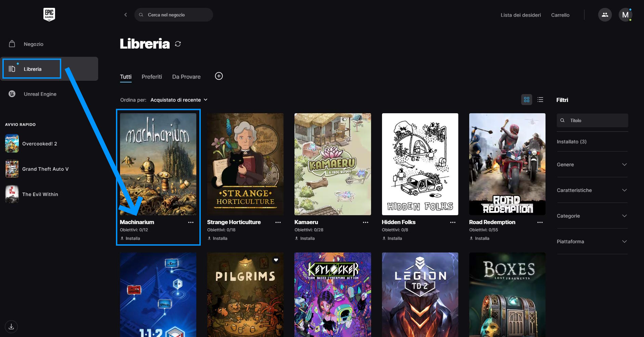Image resolution: width=644 pixels, height=337 pixels.
Task: Click the Unreal Engine logo icon
Action: click(12, 94)
